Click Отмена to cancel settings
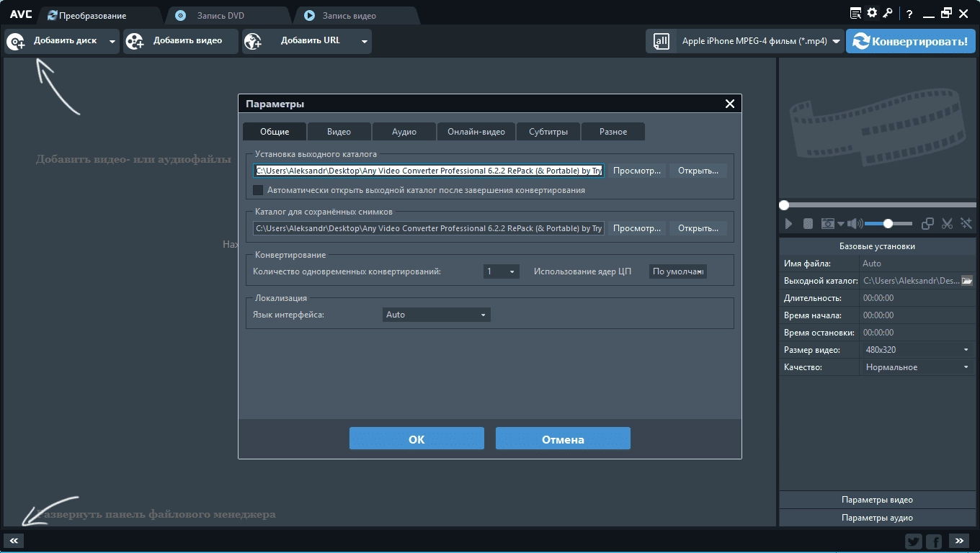 click(x=563, y=439)
